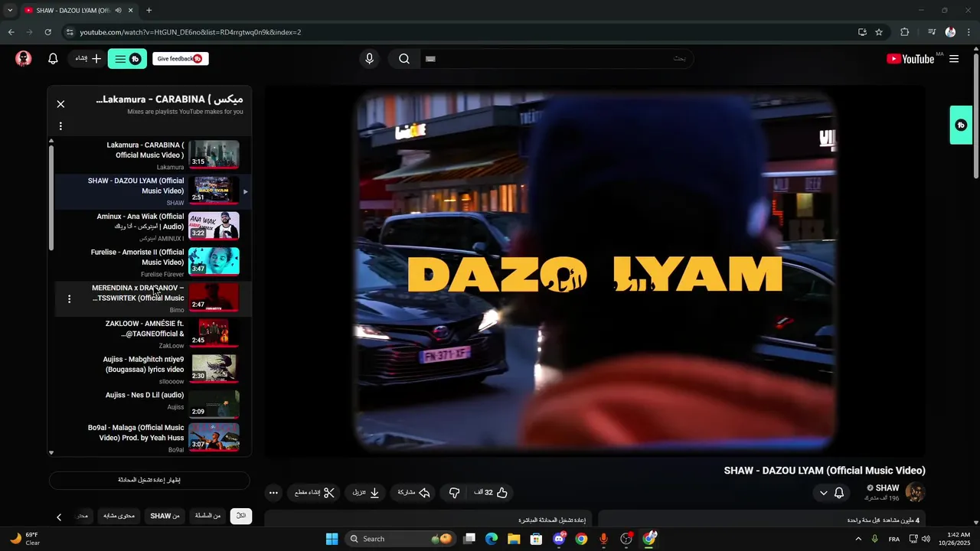The height and width of the screenshot is (551, 980).
Task: Start voice search with microphone
Action: tap(370, 59)
